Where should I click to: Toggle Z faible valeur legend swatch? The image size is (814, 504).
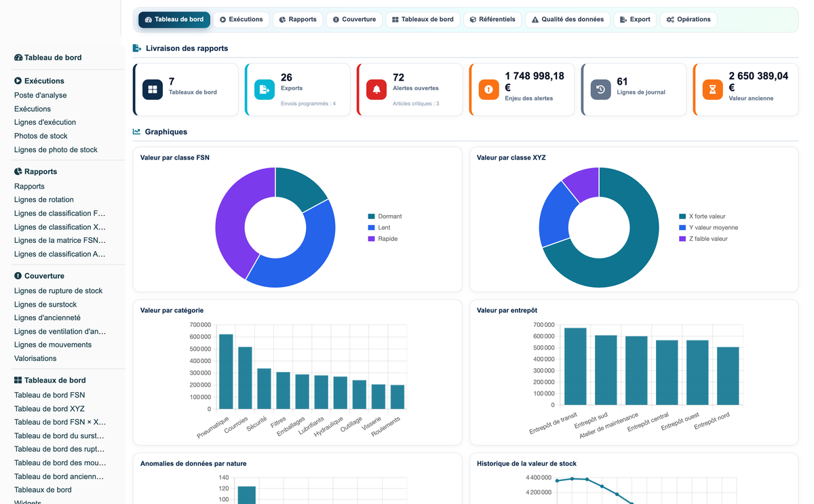682,239
